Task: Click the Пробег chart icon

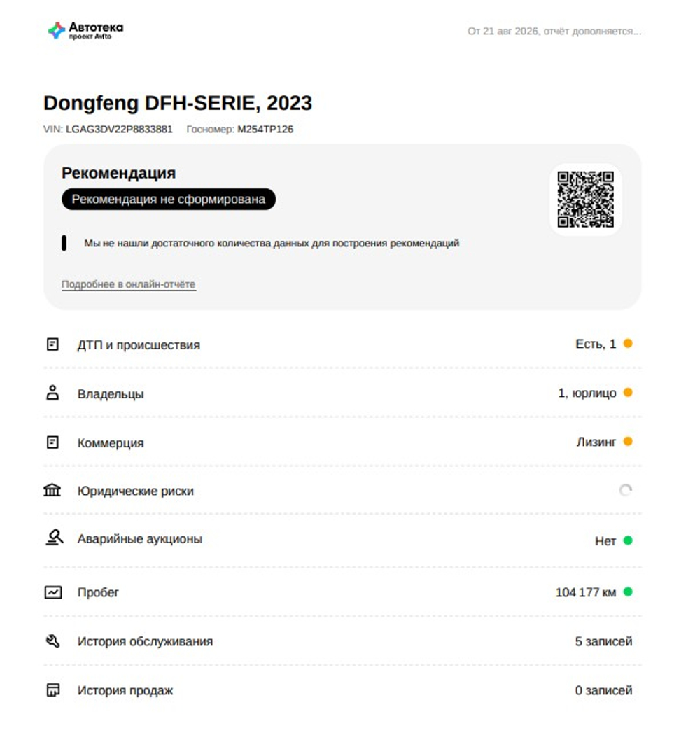Action: tap(53, 592)
